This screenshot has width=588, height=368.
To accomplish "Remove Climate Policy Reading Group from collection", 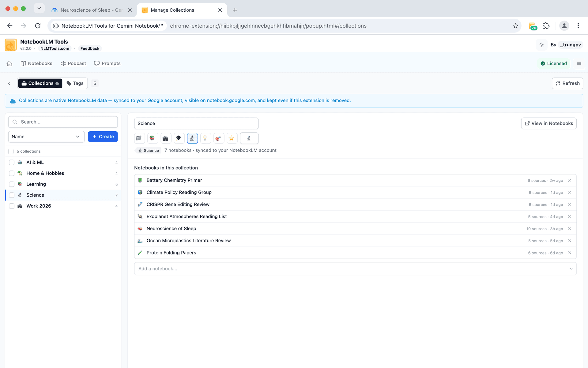I will [570, 192].
